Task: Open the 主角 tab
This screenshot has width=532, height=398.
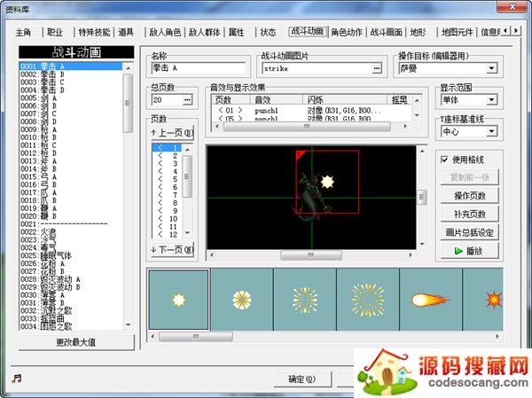Action: point(23,32)
